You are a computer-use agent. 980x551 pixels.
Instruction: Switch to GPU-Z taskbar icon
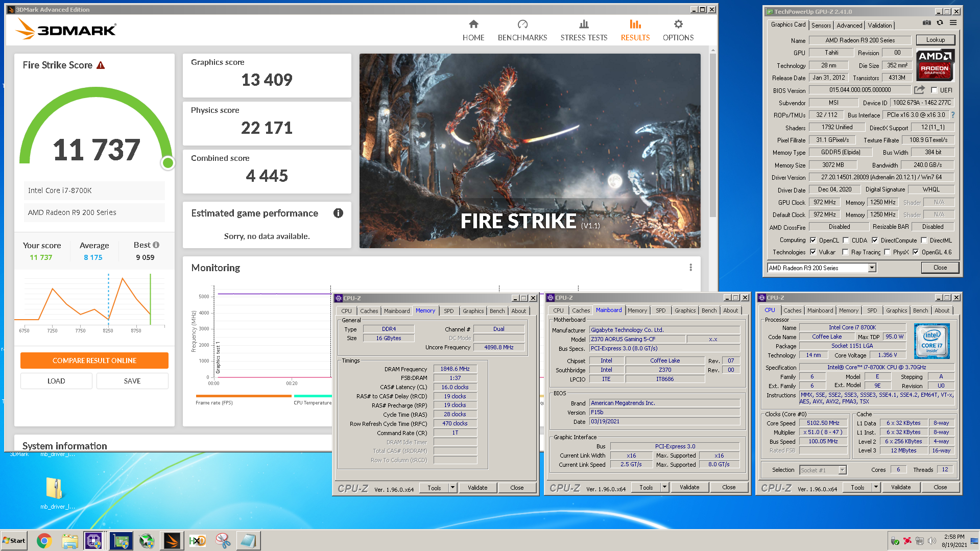121,541
